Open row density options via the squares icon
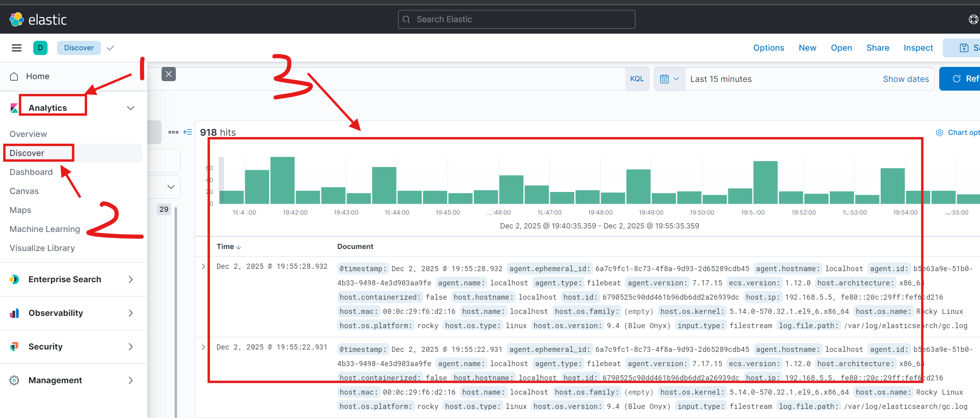Image resolution: width=980 pixels, height=418 pixels. (173, 132)
